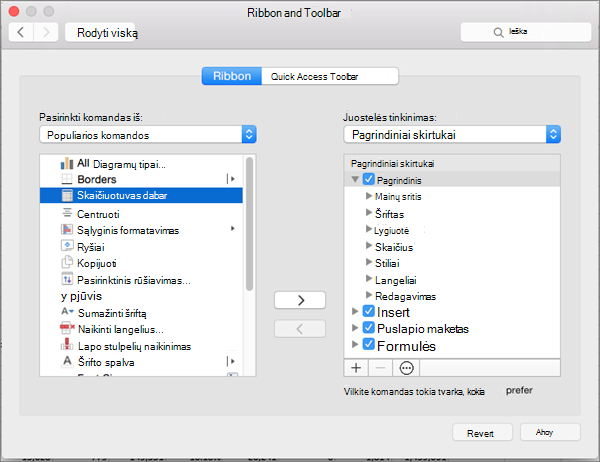The width and height of the screenshot is (600, 462).
Task: Go back with the left chevron
Action: click(x=21, y=32)
